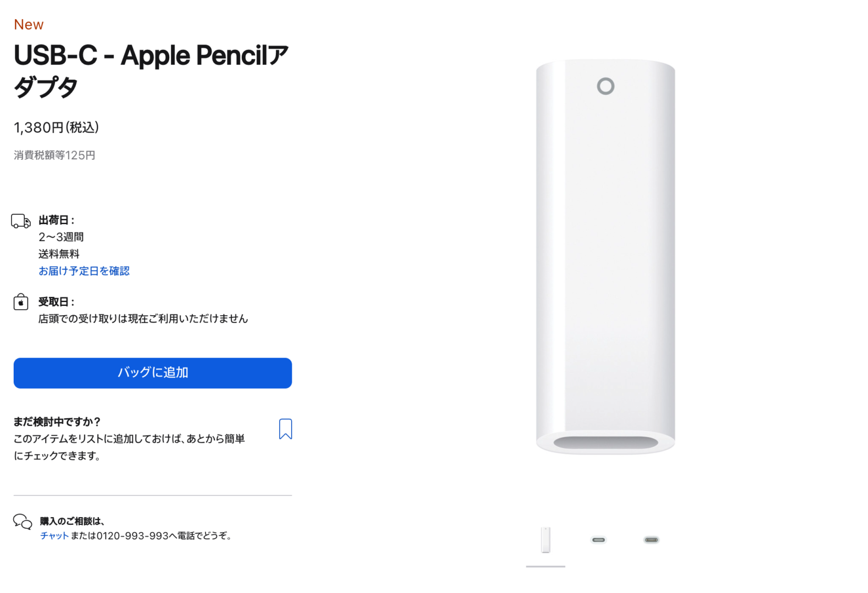Image resolution: width=868 pixels, height=593 pixels.
Task: Click the まだ検討中ですか? heading
Action: coord(57,422)
